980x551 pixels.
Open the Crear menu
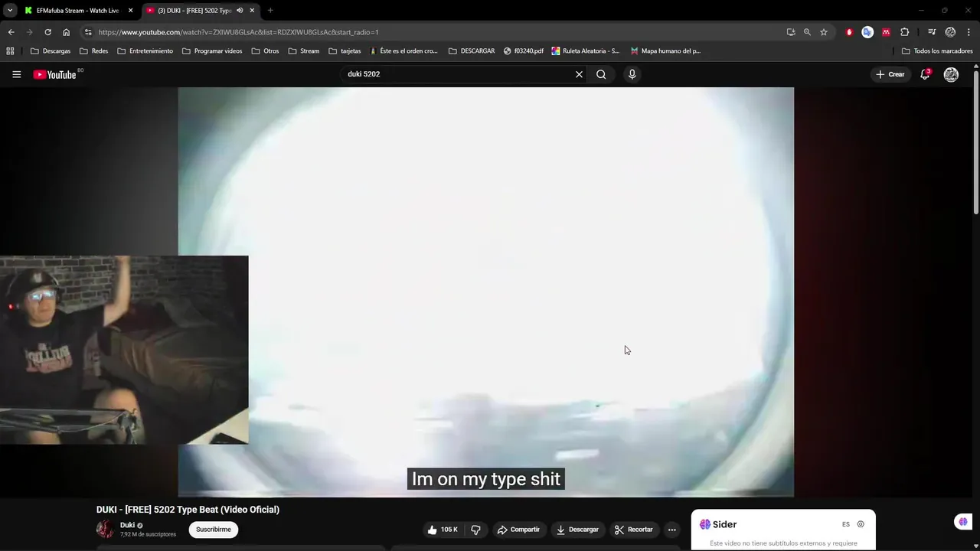tap(890, 74)
